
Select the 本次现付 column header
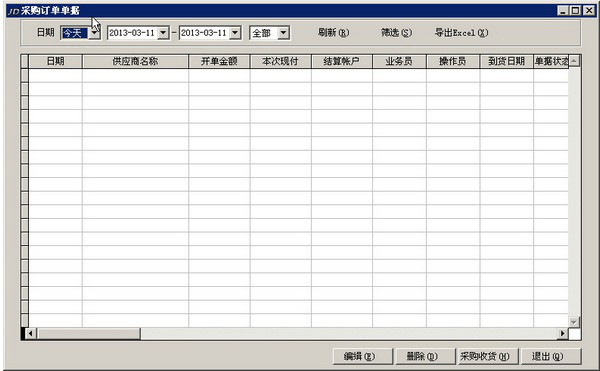[x=280, y=61]
